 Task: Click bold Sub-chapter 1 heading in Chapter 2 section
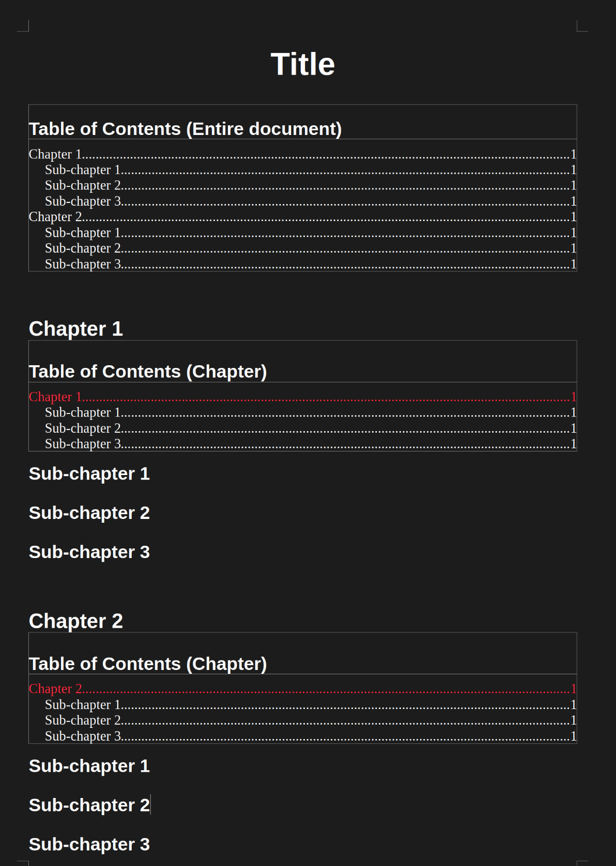pyautogui.click(x=89, y=766)
